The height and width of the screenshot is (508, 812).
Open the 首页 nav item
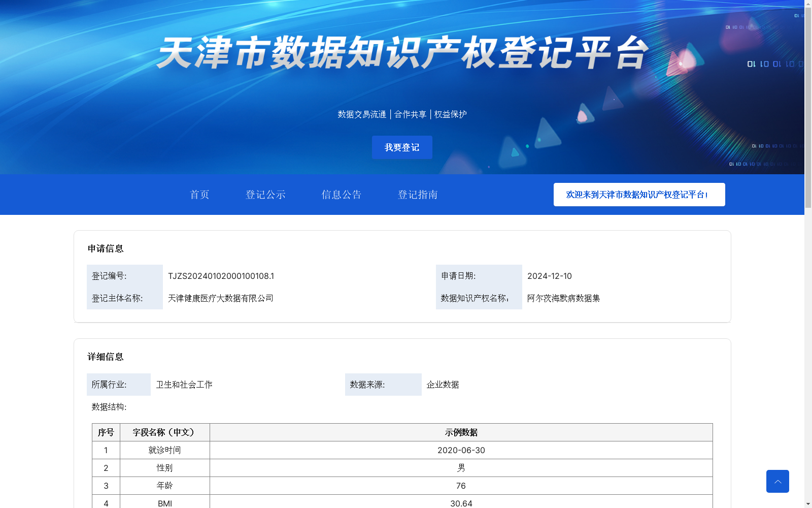coord(199,195)
